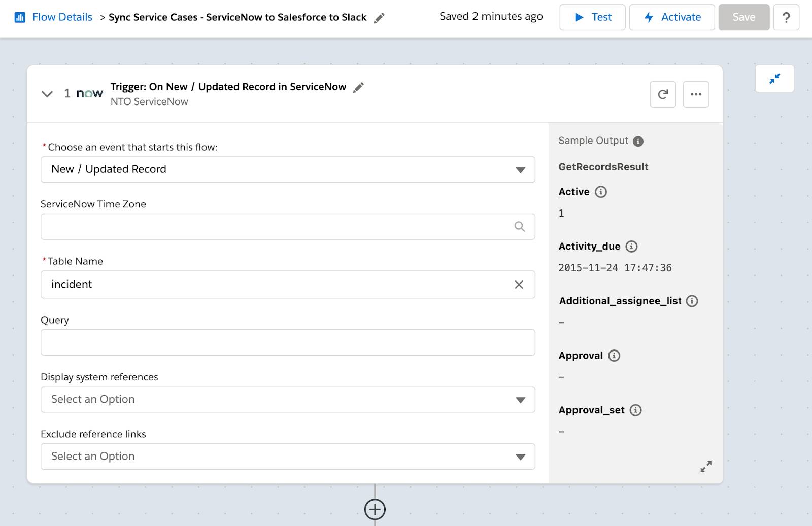Click the info icon beside Approval

(614, 356)
